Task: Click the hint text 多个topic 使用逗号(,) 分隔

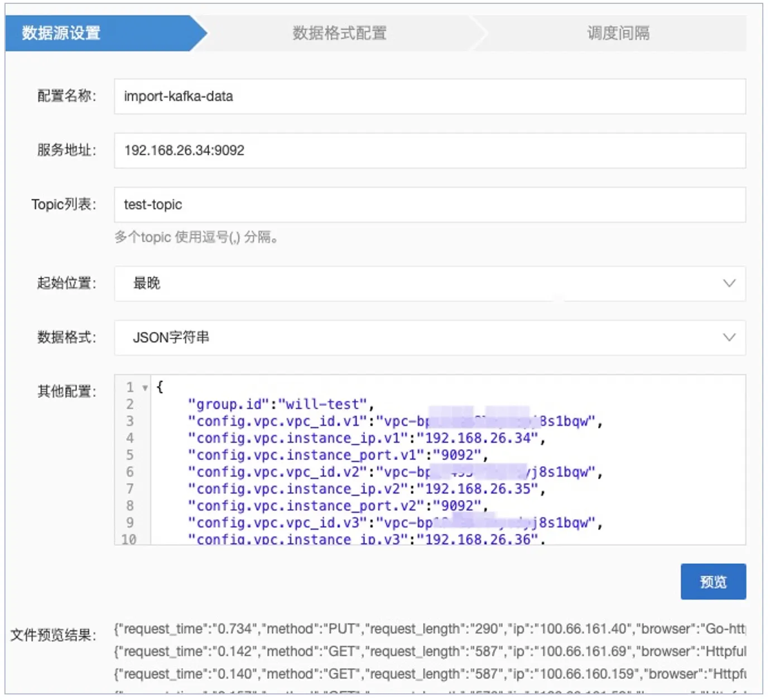Action: pyautogui.click(x=196, y=237)
